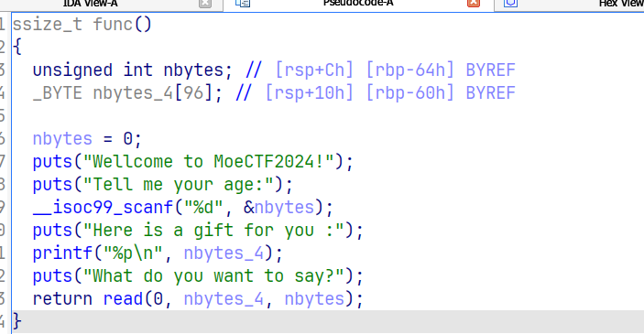Click the read function call
The image size is (644, 334).
point(123,299)
